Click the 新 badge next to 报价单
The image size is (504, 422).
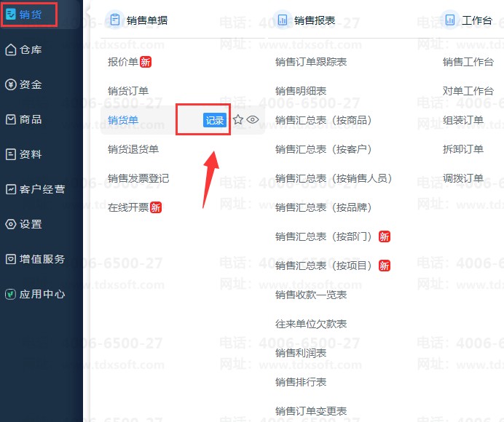tap(146, 62)
